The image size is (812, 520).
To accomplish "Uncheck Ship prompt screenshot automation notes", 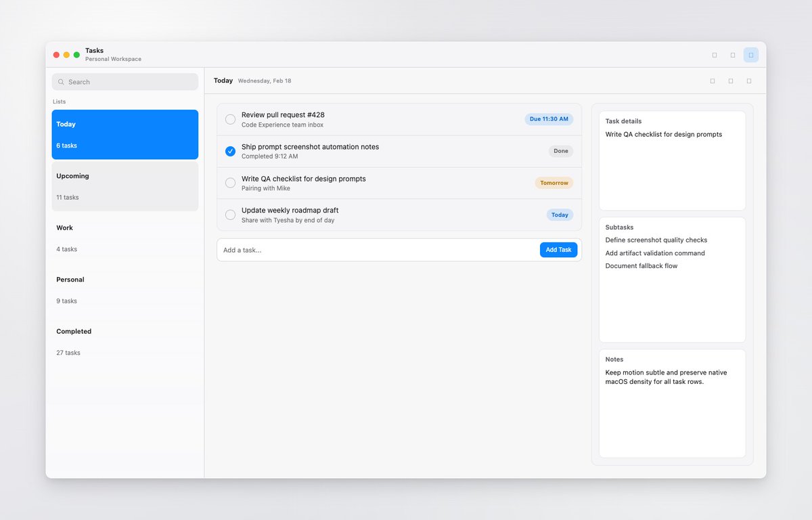I will 230,151.
